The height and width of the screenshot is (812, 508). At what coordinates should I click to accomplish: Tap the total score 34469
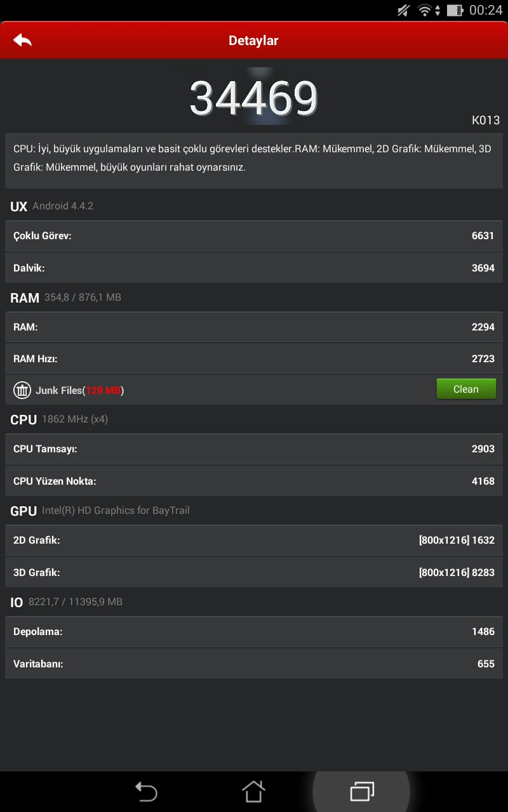tap(253, 98)
